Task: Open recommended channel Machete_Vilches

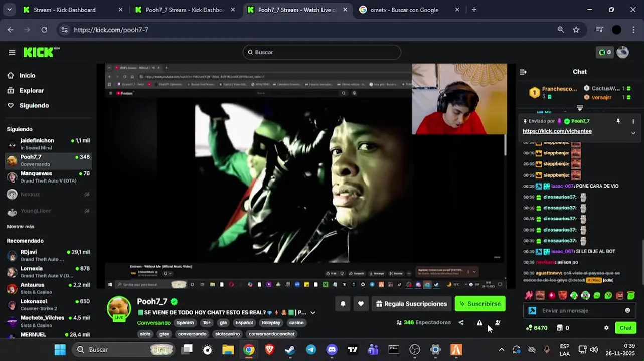Action: (x=48, y=321)
